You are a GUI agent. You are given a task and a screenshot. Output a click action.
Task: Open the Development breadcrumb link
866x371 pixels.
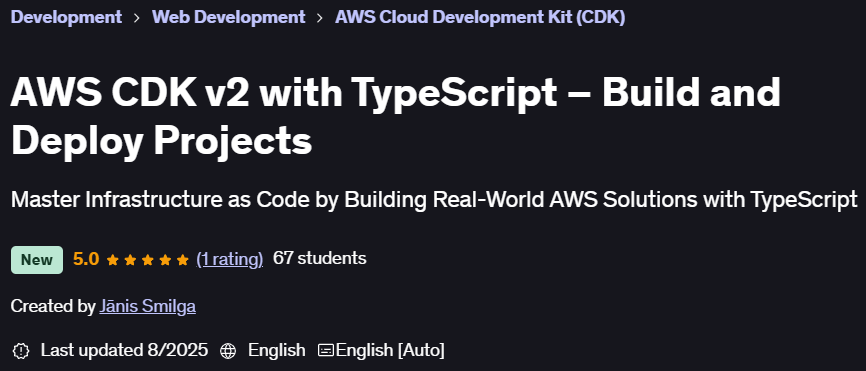tap(66, 17)
